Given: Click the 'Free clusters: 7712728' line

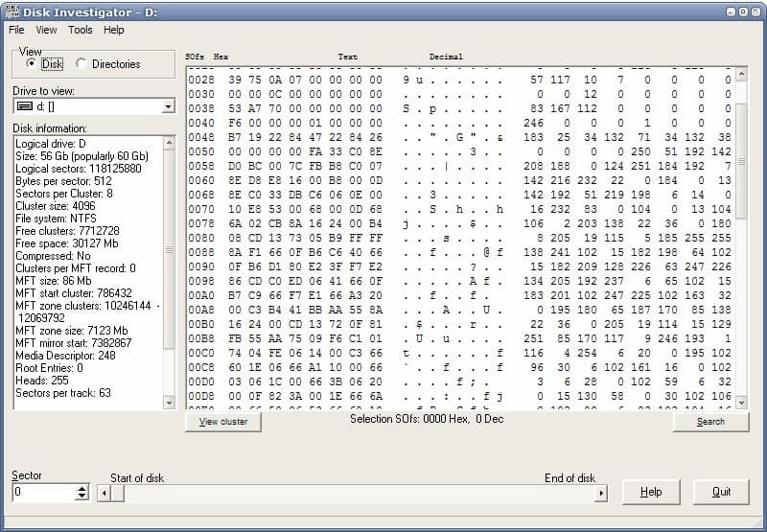Looking at the screenshot, I should [67, 231].
